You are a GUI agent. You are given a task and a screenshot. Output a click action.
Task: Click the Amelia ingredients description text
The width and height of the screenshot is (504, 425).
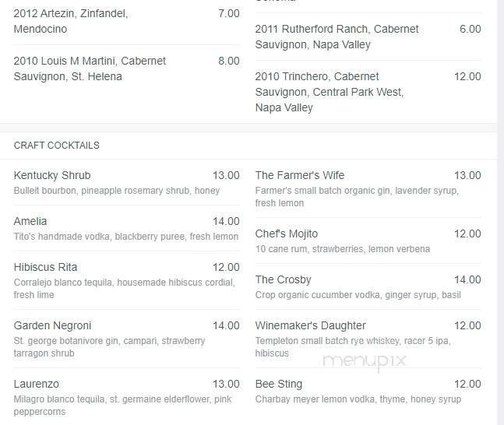click(x=126, y=237)
